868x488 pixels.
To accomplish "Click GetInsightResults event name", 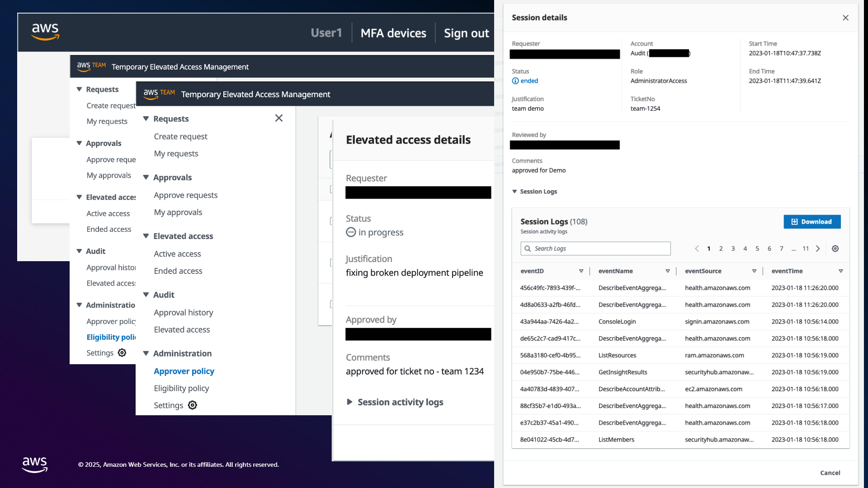I will (x=623, y=372).
